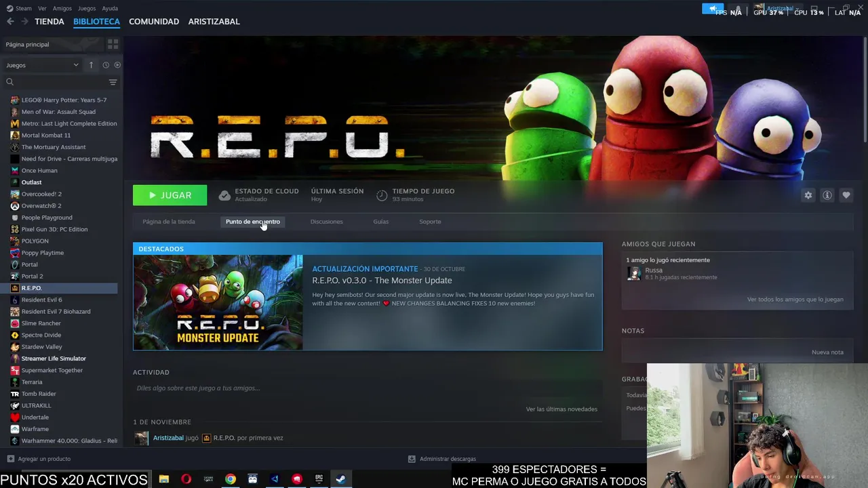Click the library search input field
The width and height of the screenshot is (868, 488).
click(x=61, y=82)
